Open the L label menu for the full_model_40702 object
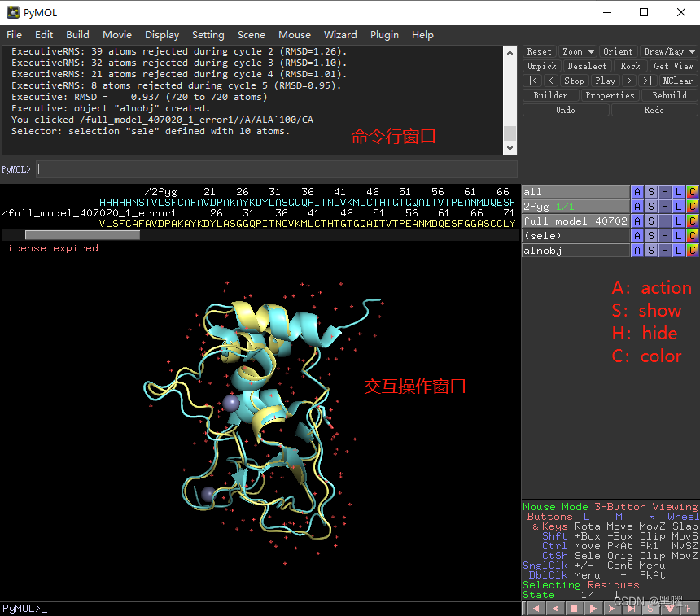The height and width of the screenshot is (616, 700). 679,221
